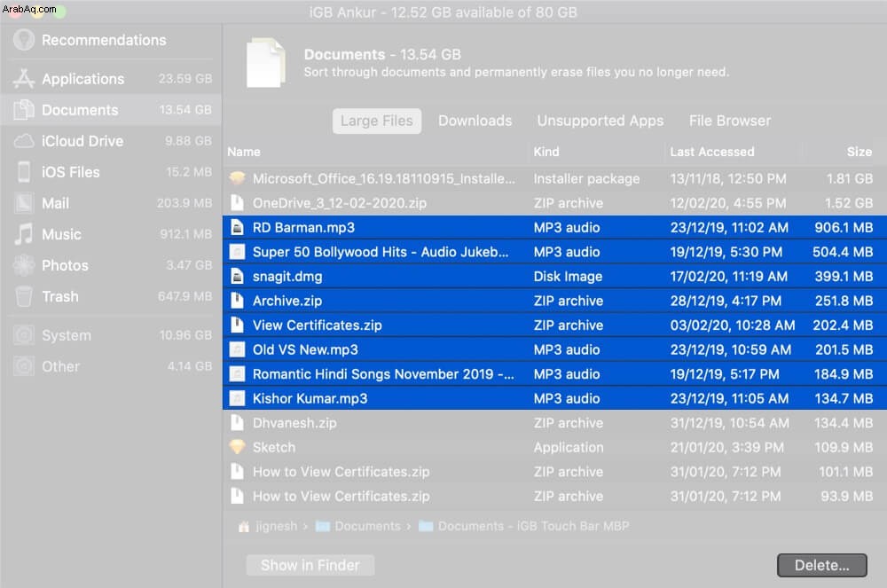Click the Mail stamp icon
This screenshot has width=887, height=588.
coord(24,203)
